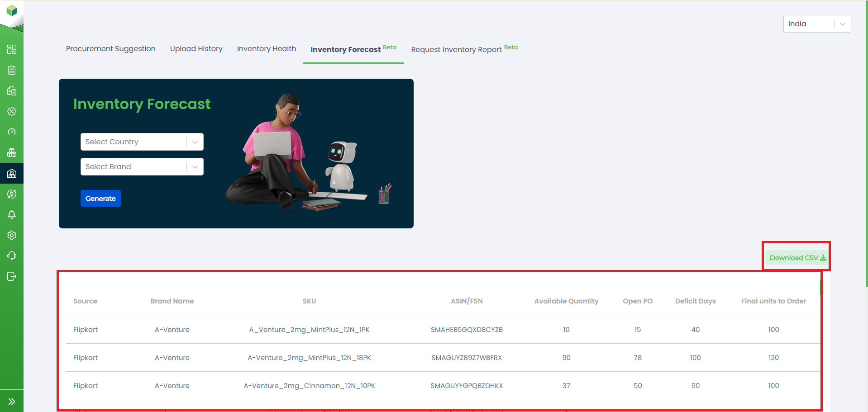Switch to Inventory Health tab
This screenshot has width=868, height=412.
point(266,49)
